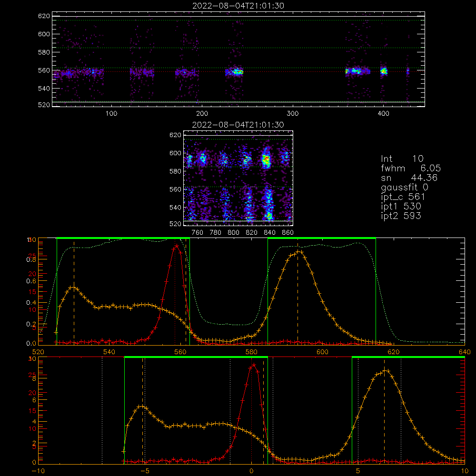Click x-axis label 620 on the upper profile plot
The width and height of the screenshot is (476, 476).
(394, 352)
